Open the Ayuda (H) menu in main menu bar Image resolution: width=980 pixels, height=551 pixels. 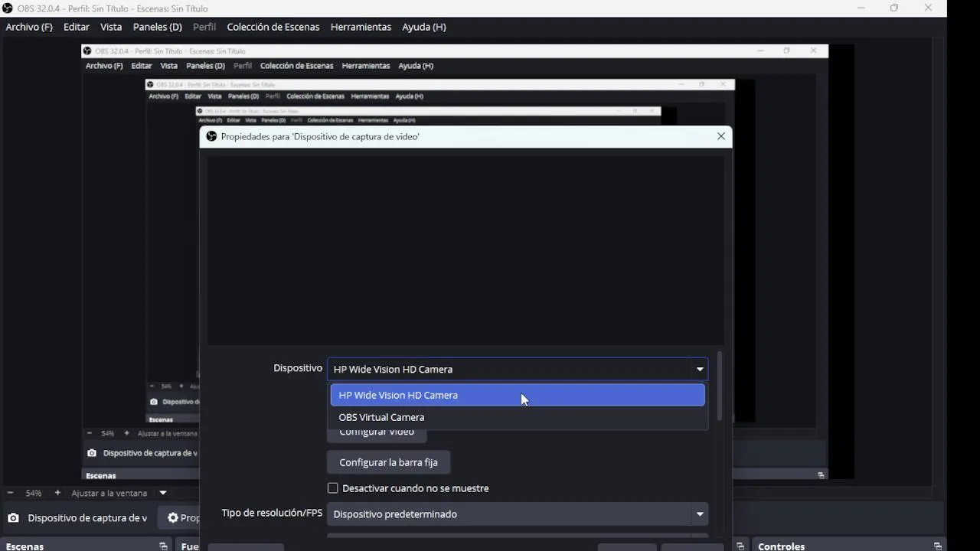pyautogui.click(x=424, y=27)
